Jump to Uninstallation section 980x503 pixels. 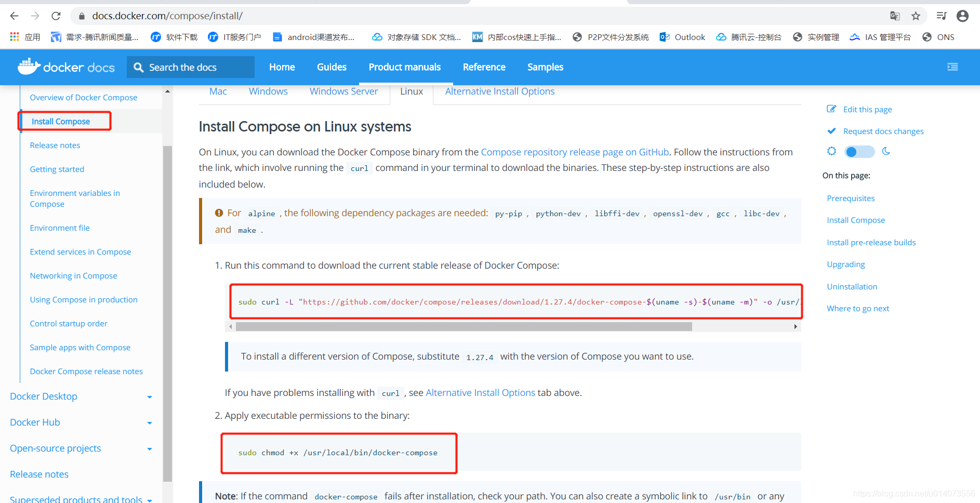tap(852, 287)
